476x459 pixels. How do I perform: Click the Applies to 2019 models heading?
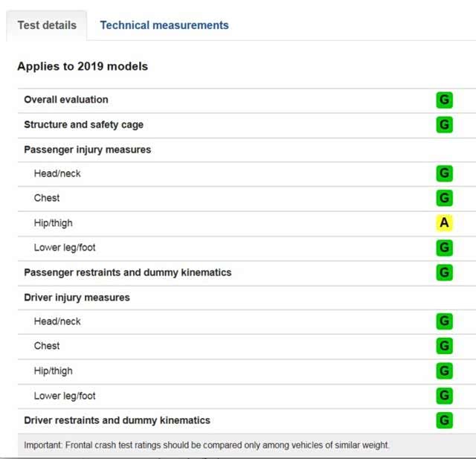[83, 66]
